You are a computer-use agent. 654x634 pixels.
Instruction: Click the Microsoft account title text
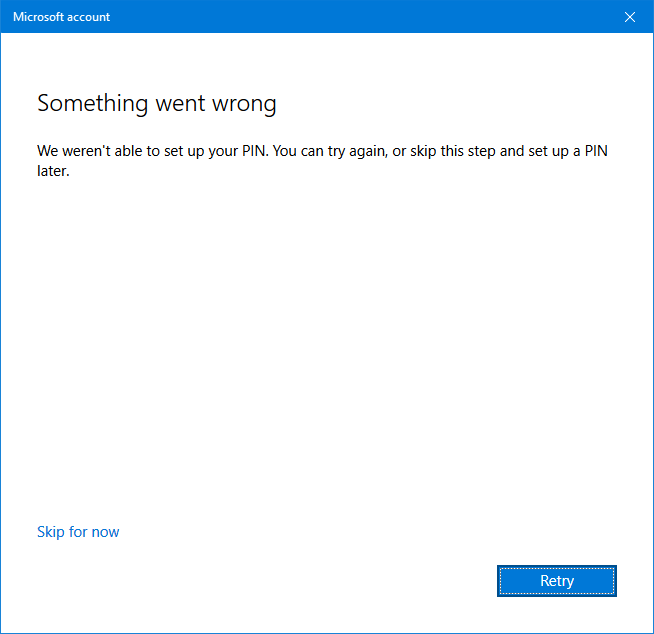tap(61, 17)
